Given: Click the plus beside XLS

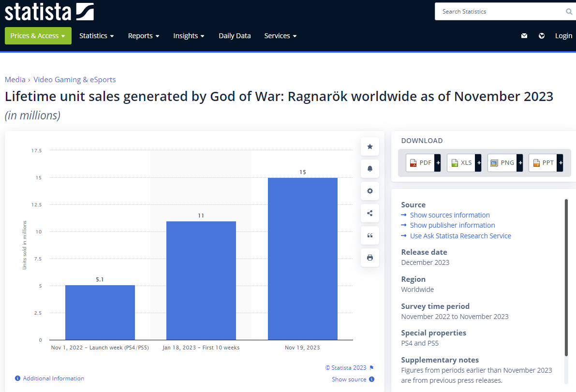Looking at the screenshot, I should (x=479, y=162).
